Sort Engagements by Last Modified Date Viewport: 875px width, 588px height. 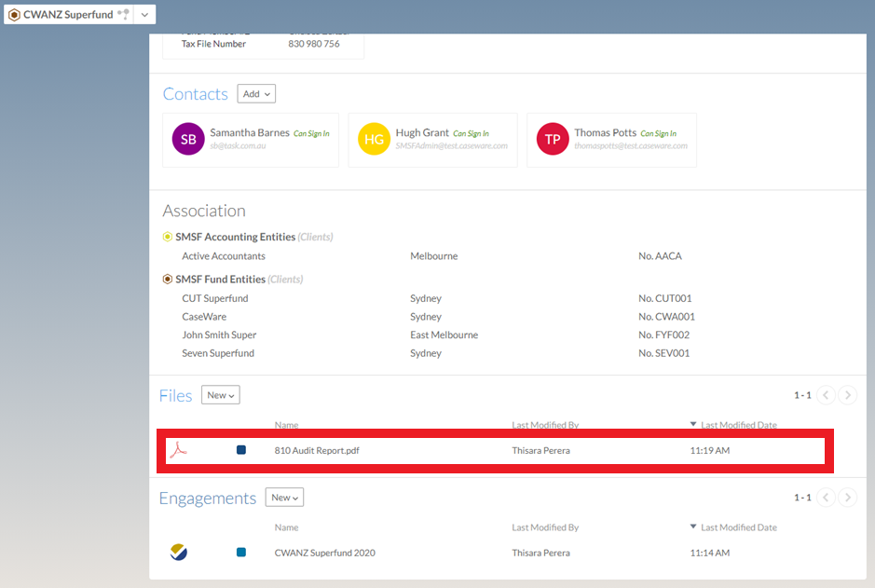point(738,527)
